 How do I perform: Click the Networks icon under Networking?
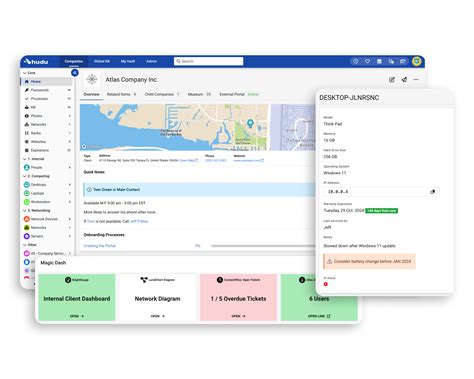(x=27, y=228)
